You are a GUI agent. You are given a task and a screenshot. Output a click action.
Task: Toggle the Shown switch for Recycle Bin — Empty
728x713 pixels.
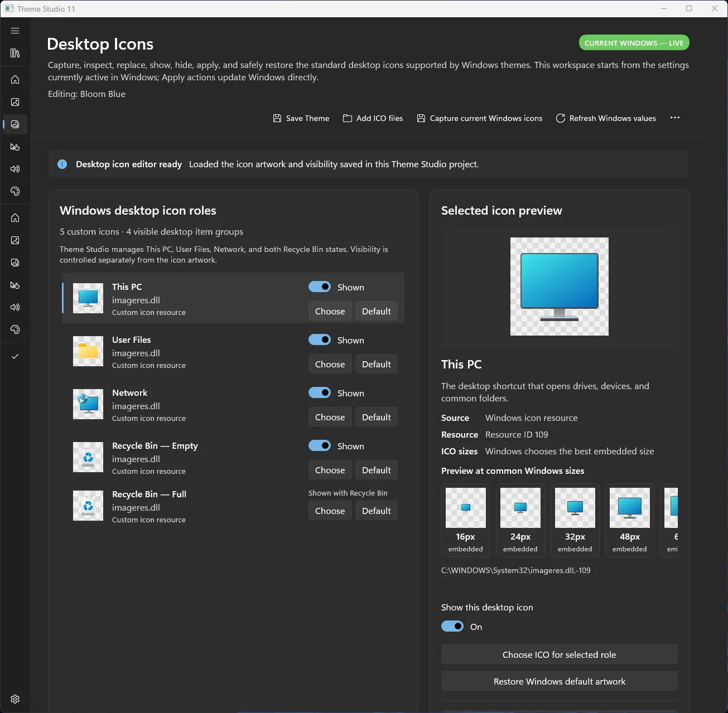[x=320, y=445]
